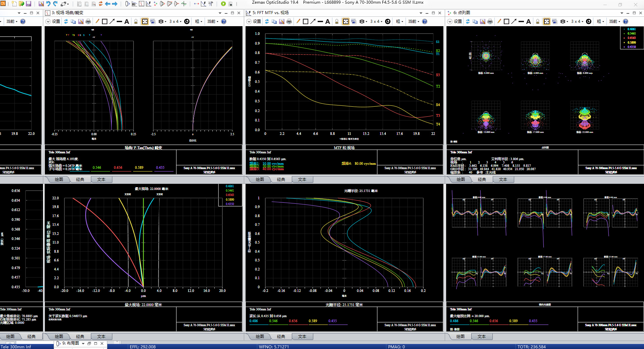The image size is (644, 349).
Task: Click 0.435 purple legend in longitudinal aberration window
Action: (333, 321)
